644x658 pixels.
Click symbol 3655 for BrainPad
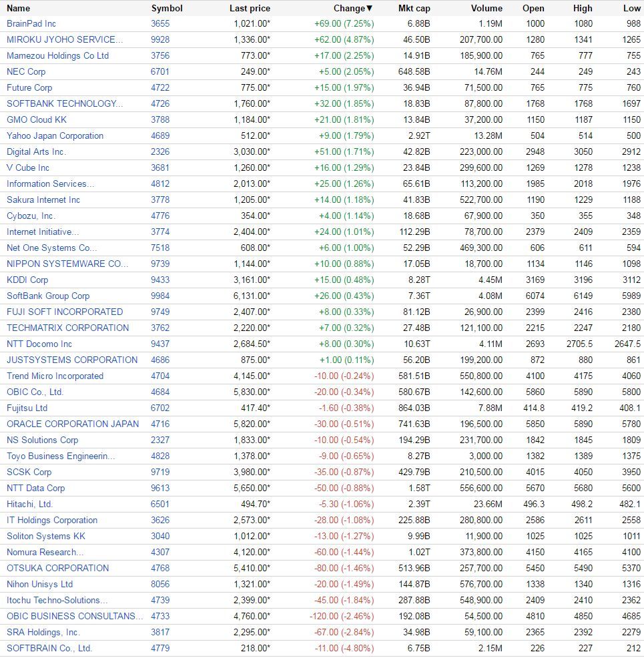(160, 23)
